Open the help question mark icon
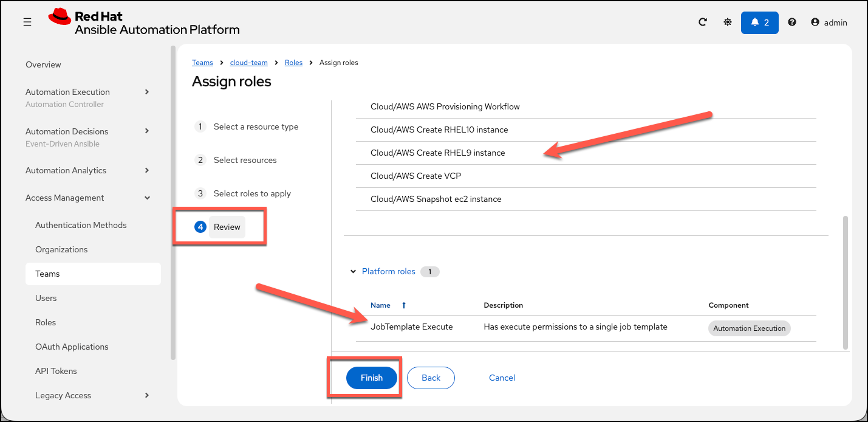Screen dimensions: 868x422 pyautogui.click(x=792, y=22)
